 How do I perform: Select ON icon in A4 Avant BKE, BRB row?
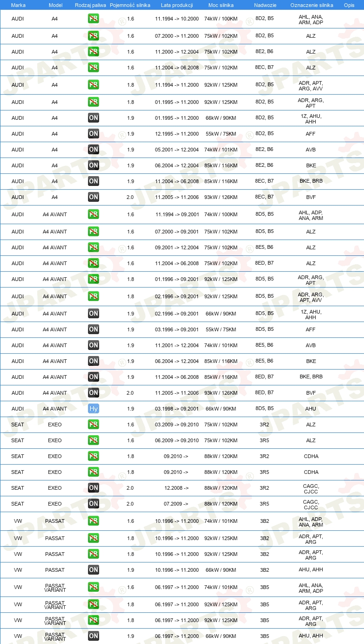click(x=94, y=377)
